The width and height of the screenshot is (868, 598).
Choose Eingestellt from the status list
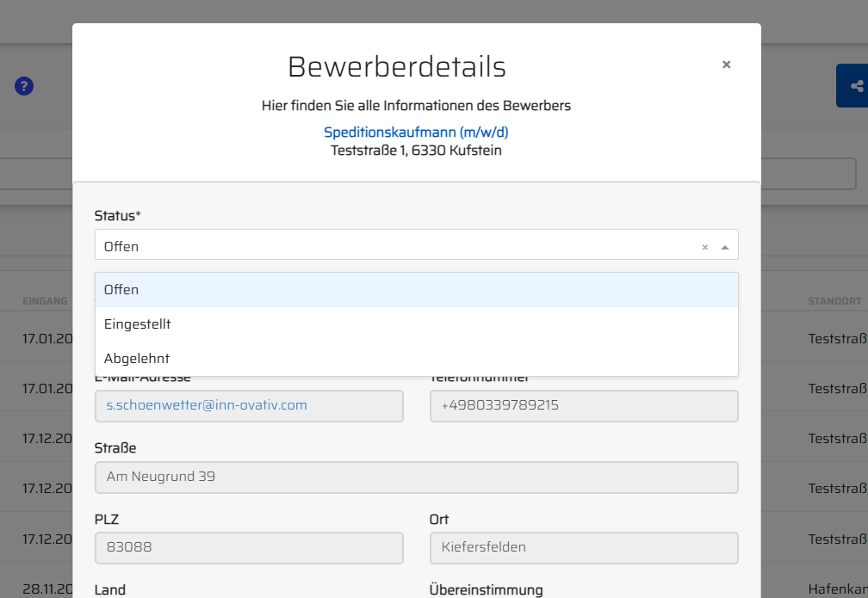(416, 324)
